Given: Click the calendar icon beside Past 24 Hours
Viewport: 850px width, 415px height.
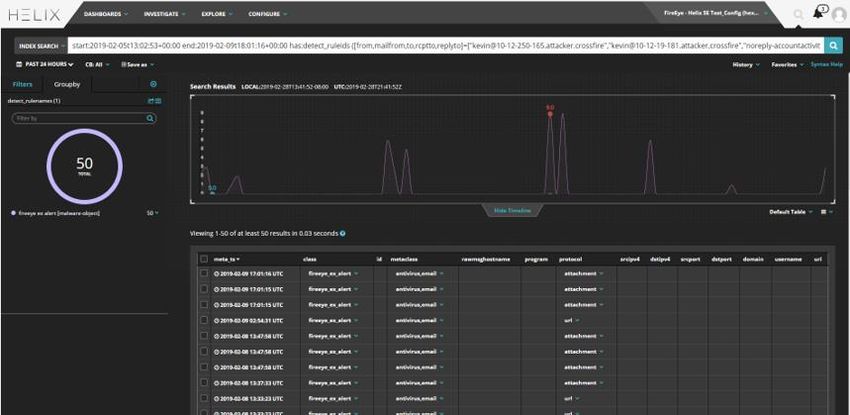Looking at the screenshot, I should pos(19,64).
